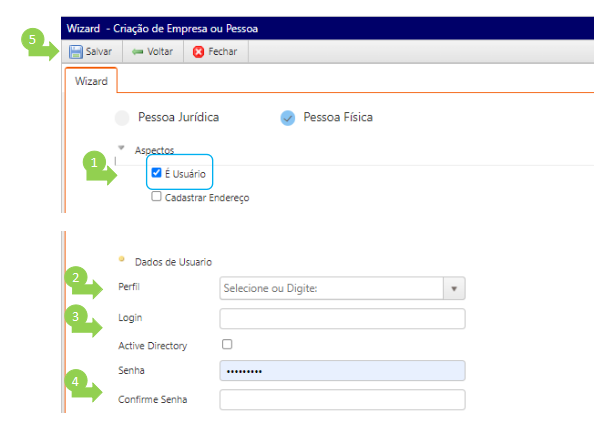Click the Salvar floppy disk icon
Image resolution: width=603 pixels, height=435 pixels.
(76, 51)
